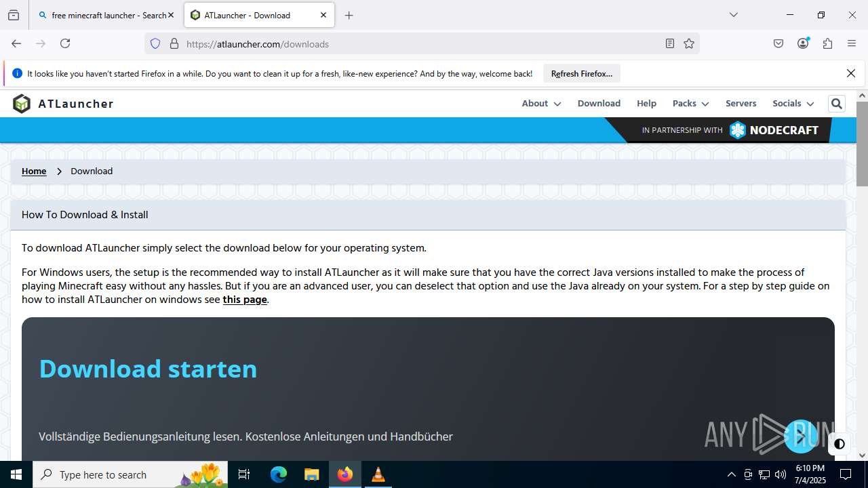Click the ATLauncher cube logo
The width and height of the screenshot is (868, 488).
pyautogui.click(x=22, y=104)
